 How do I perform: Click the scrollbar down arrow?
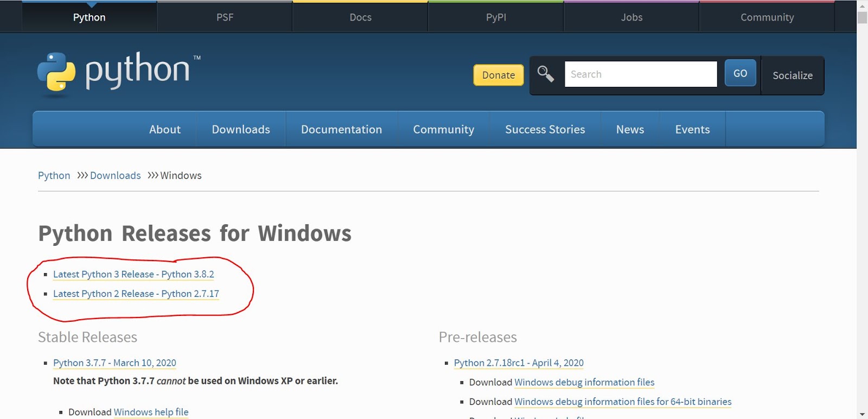coord(862,414)
